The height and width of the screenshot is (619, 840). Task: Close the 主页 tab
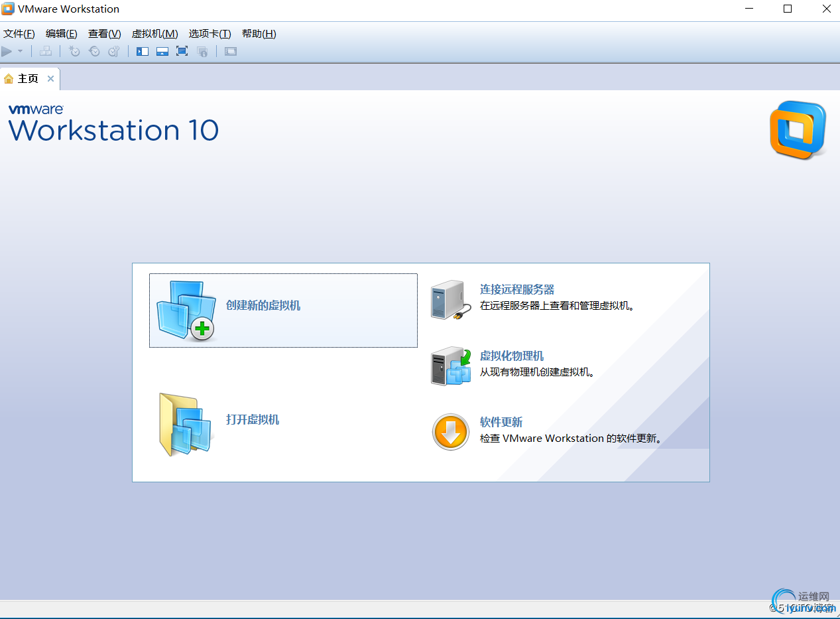coord(50,79)
